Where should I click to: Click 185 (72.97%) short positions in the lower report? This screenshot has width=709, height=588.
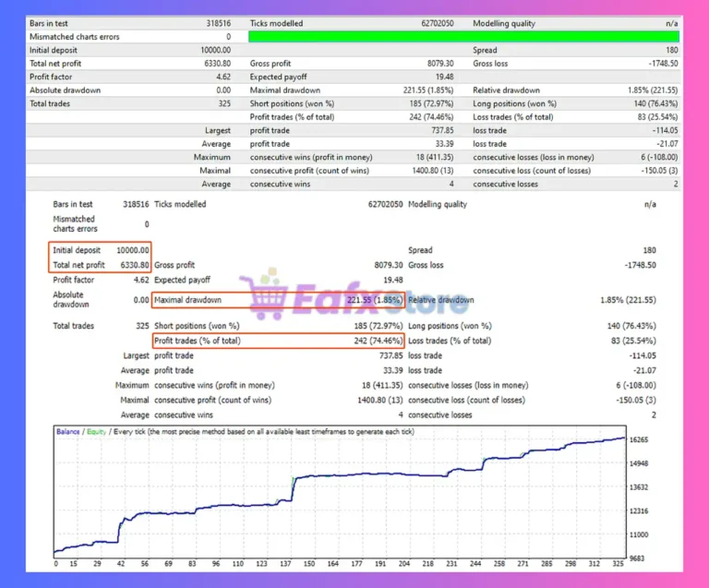(378, 326)
